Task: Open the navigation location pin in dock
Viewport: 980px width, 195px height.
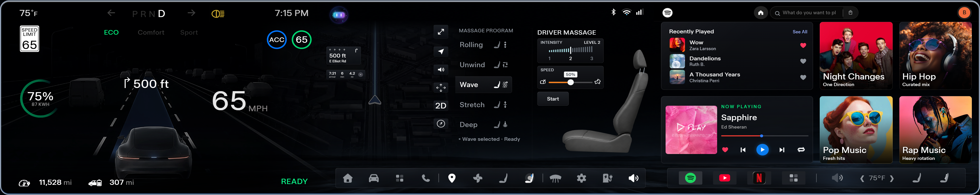Action: click(x=451, y=178)
